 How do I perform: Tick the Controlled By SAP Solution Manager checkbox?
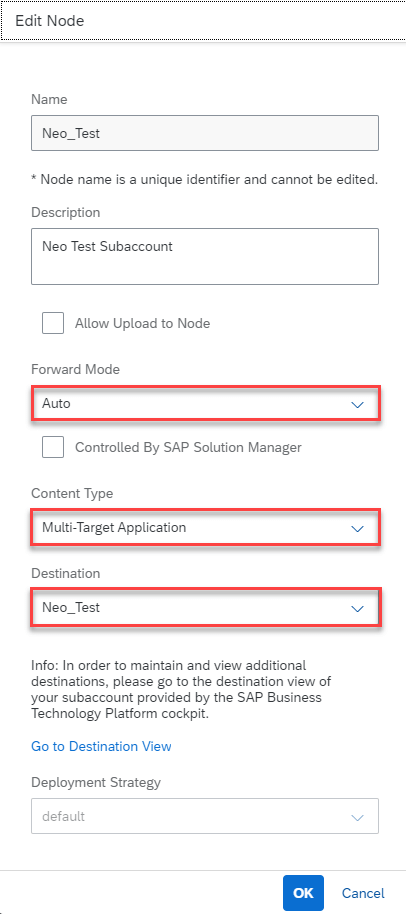tap(53, 448)
